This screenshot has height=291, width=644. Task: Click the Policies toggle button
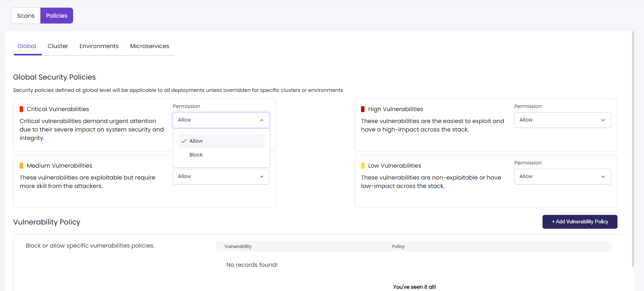click(57, 16)
